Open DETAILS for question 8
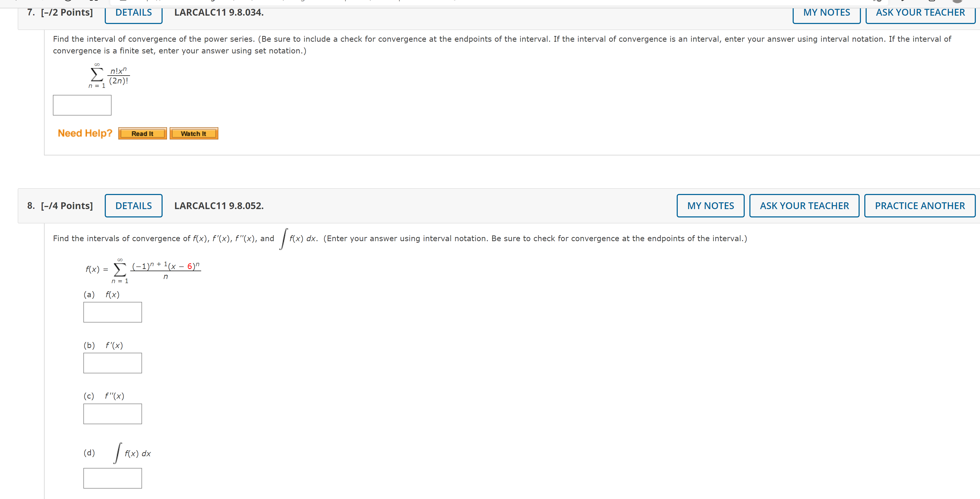Viewport: 980px width, 499px height. point(133,205)
